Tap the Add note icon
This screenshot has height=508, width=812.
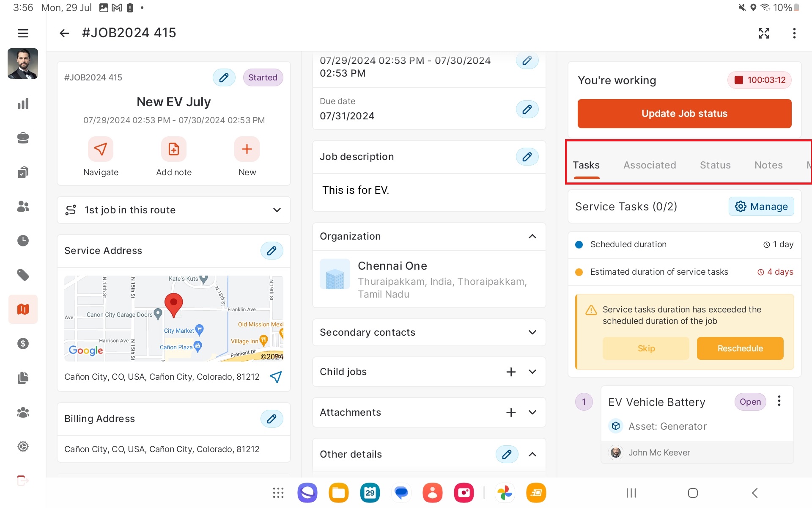pyautogui.click(x=173, y=149)
